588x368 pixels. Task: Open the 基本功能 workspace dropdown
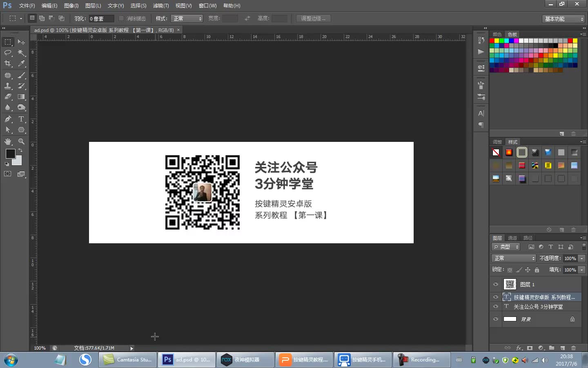pyautogui.click(x=564, y=19)
